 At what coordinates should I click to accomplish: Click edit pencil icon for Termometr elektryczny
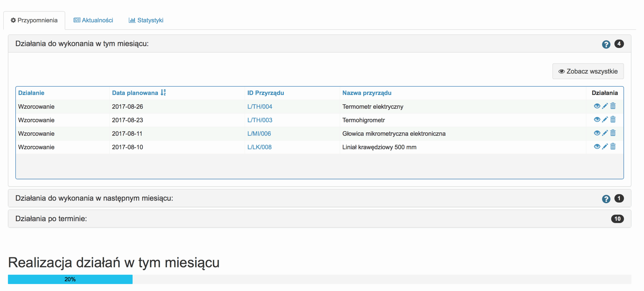[x=605, y=106]
